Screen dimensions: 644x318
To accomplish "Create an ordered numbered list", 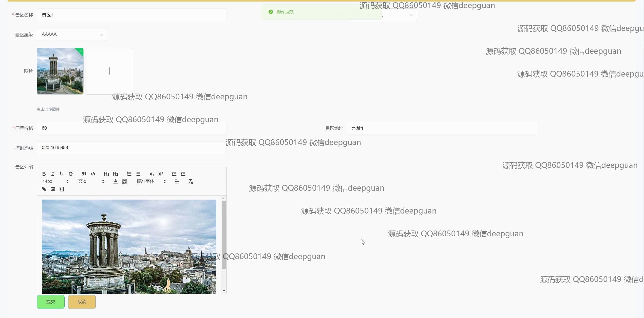I will tap(129, 174).
